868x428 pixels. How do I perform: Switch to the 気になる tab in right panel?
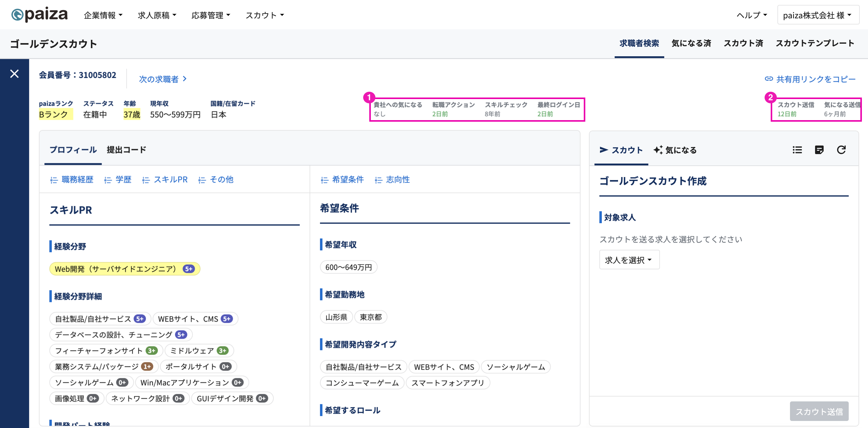(675, 150)
